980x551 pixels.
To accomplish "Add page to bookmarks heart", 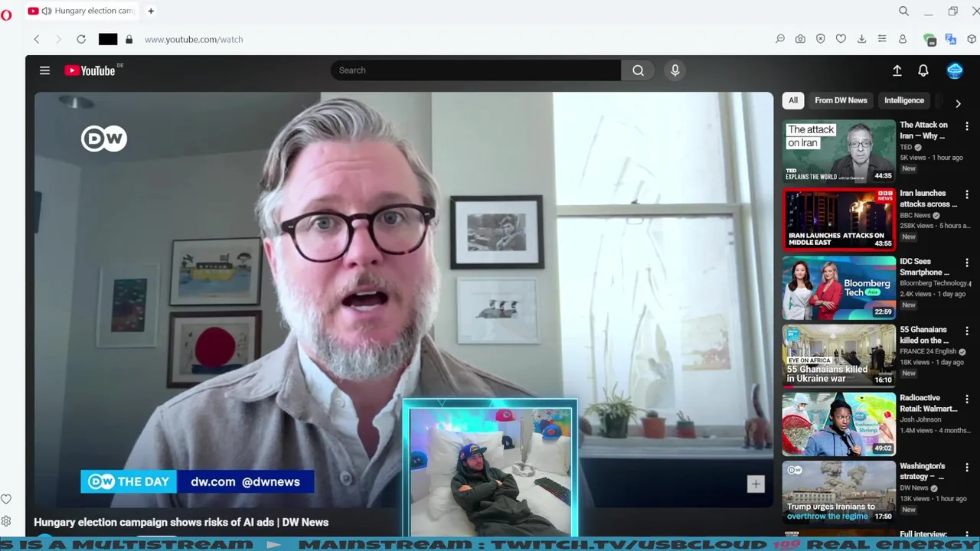I will point(841,39).
